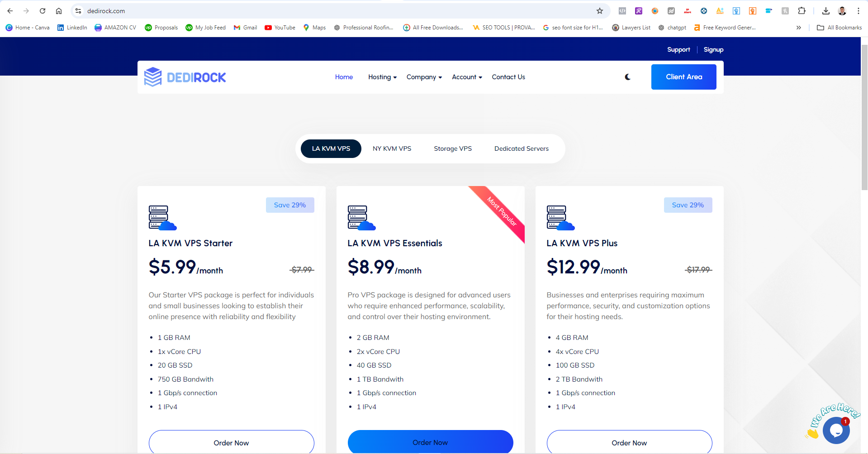Open the Maps bookmark
The width and height of the screenshot is (868, 454).
314,28
